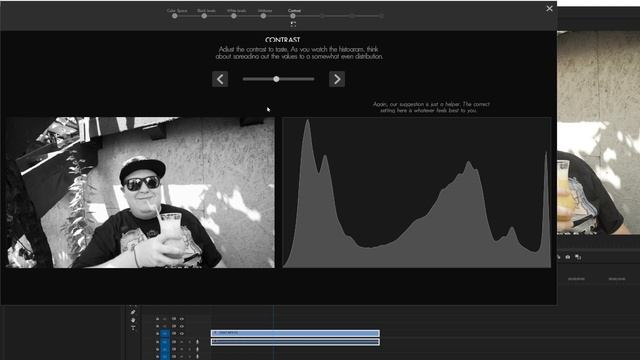Click the Program monitor video preview
Image resolution: width=640 pixels, height=360 pixels.
tap(598, 132)
